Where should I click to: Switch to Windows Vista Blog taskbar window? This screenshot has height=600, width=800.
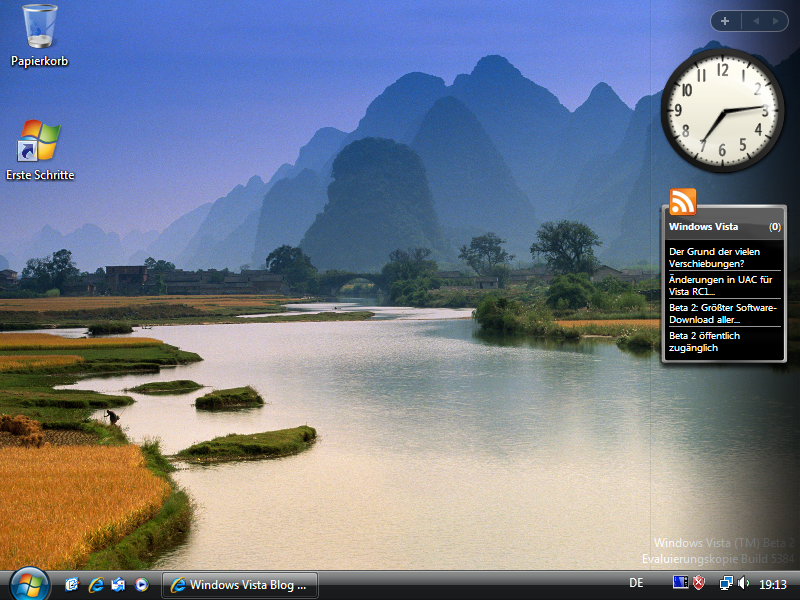coord(240,584)
